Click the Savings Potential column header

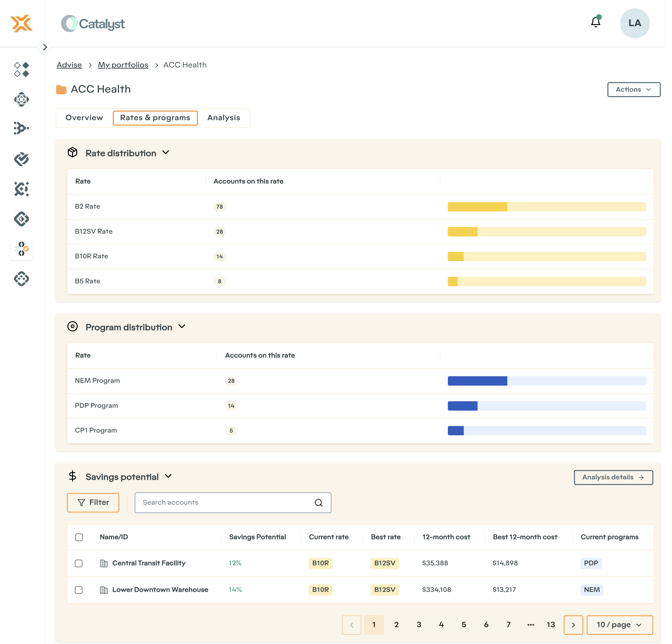pyautogui.click(x=257, y=537)
